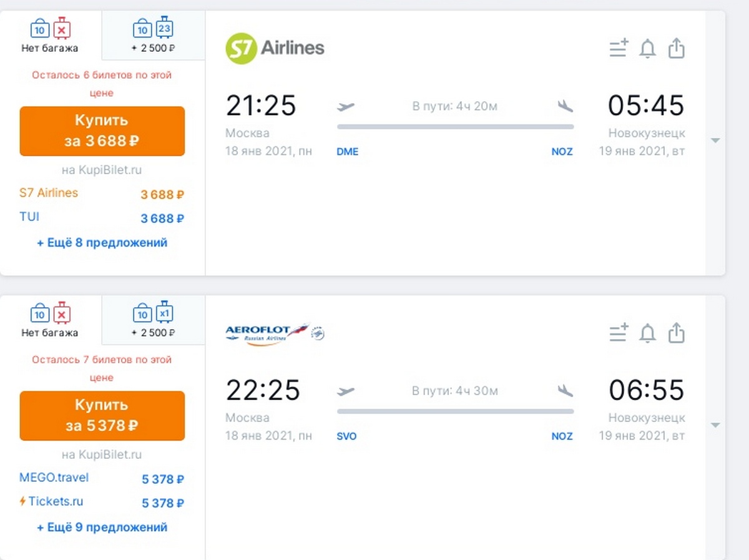Show 'Ещё 9 предложений' for Aeroflot flight

(102, 528)
